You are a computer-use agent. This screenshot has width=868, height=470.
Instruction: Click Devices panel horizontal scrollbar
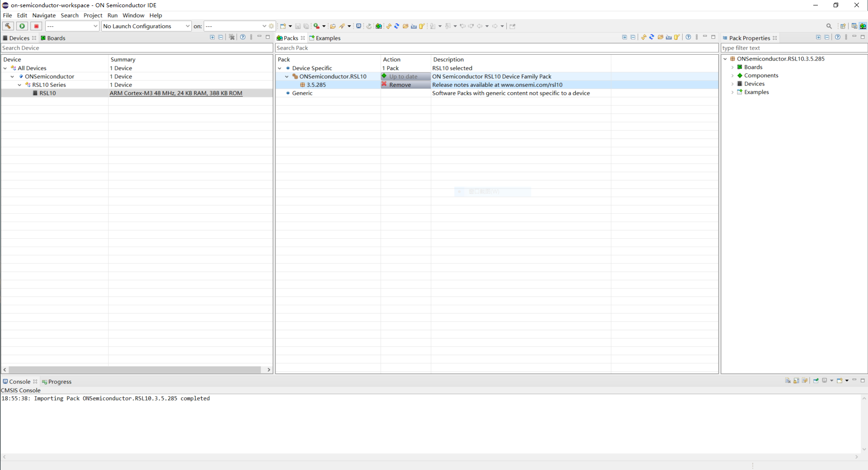pyautogui.click(x=135, y=370)
